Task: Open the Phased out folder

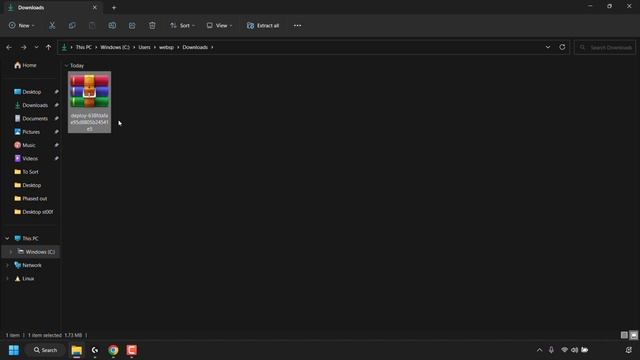Action: coord(31,198)
